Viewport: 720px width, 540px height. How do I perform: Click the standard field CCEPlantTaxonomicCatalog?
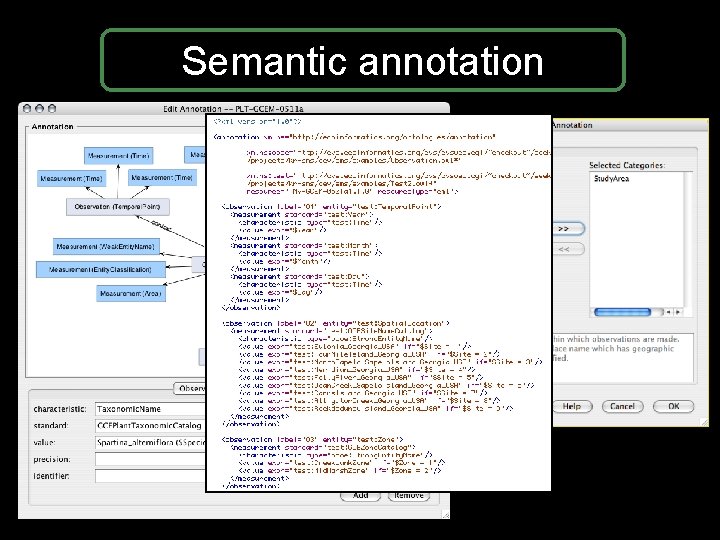click(150, 426)
